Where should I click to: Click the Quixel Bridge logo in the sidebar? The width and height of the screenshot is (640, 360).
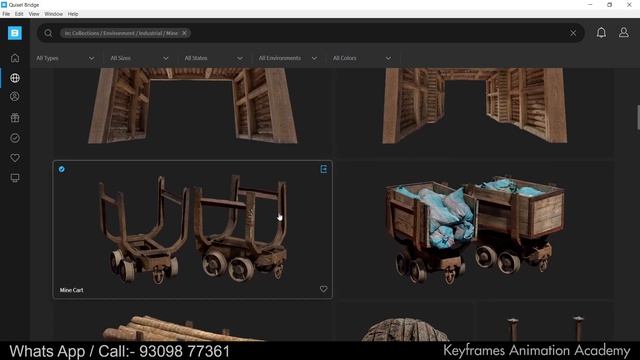[x=15, y=33]
